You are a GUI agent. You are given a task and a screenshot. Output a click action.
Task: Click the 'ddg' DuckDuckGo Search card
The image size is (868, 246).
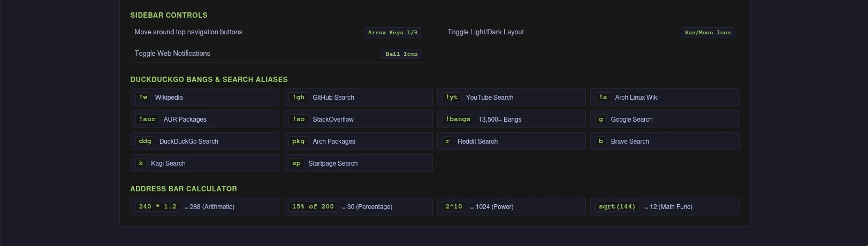tap(204, 141)
